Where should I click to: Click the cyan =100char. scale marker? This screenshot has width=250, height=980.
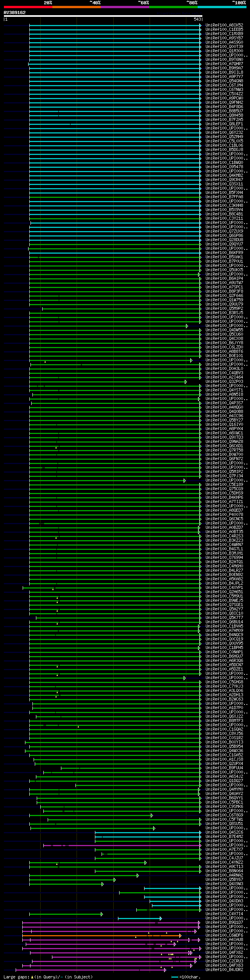[x=175, y=977]
